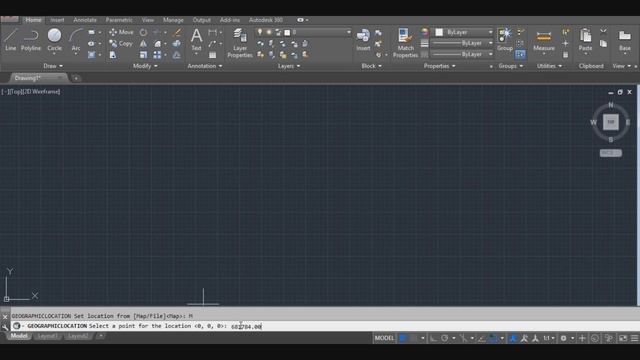Choose the Circle tool
Viewport: 640px width, 360px height.
tap(54, 40)
